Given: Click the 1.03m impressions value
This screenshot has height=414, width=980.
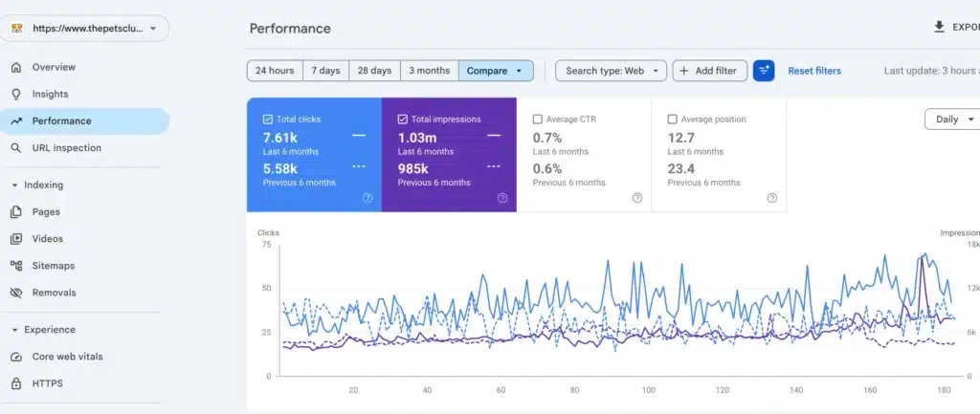Looking at the screenshot, I should [417, 138].
